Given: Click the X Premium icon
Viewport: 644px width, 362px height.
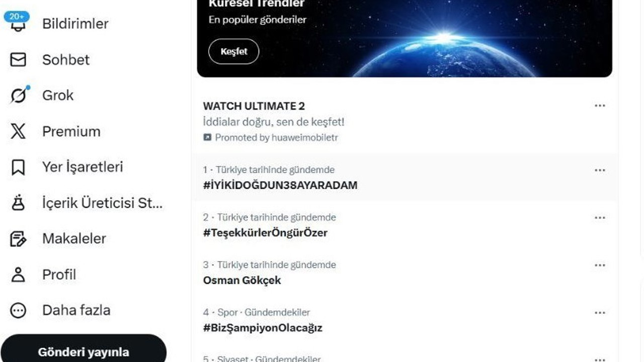Looking at the screenshot, I should pos(19,131).
